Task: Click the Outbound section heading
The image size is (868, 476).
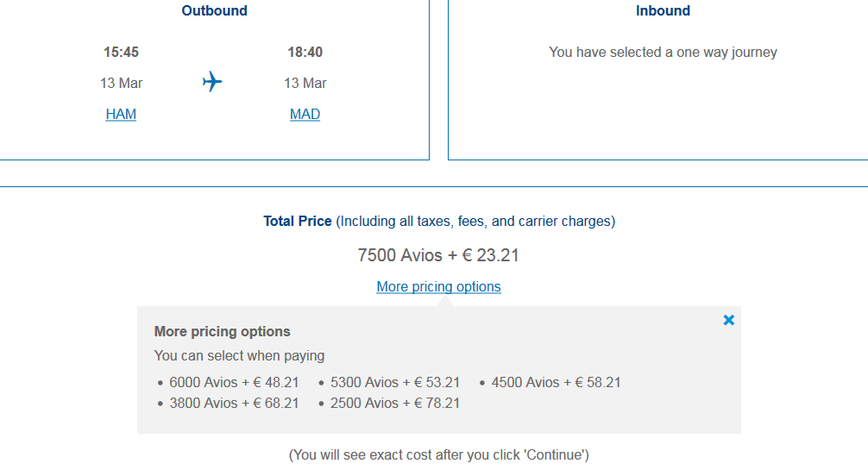Action: point(214,11)
